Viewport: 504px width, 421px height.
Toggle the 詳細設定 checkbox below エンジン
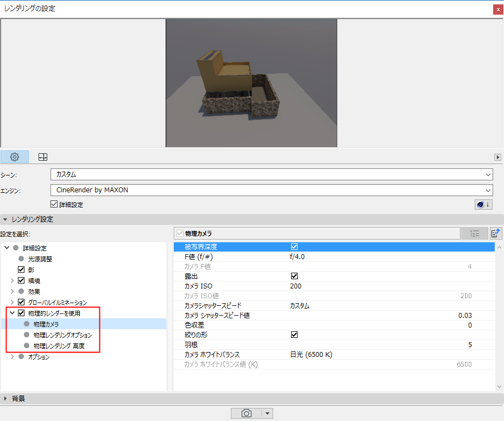click(x=54, y=204)
